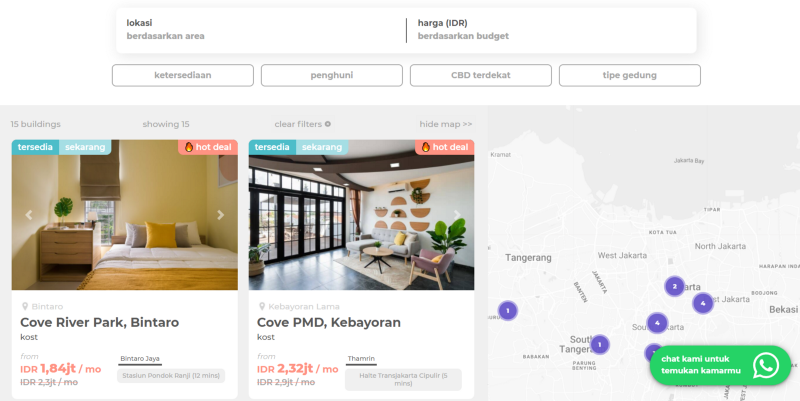Click the map cluster 4 near East Jakarta
The width and height of the screenshot is (800, 401).
tap(703, 303)
